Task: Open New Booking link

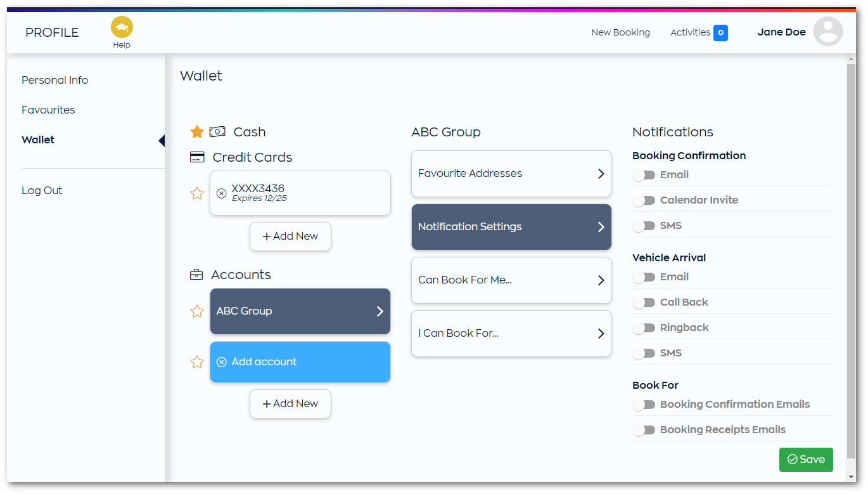Action: point(620,32)
